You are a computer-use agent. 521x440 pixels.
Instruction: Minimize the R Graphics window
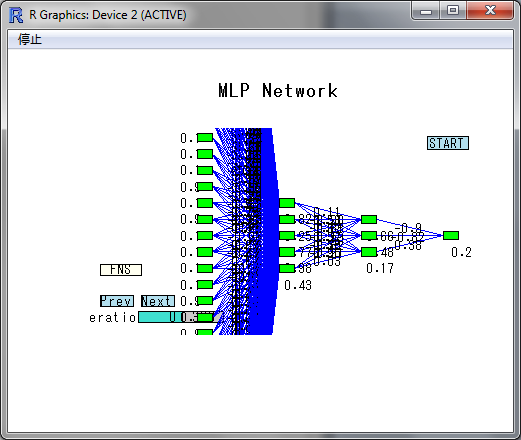(426, 11)
